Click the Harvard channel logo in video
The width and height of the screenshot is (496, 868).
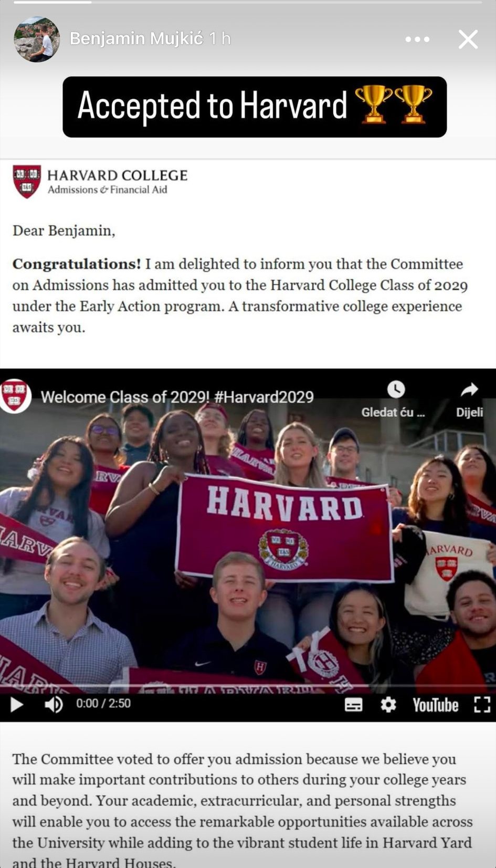(15, 396)
